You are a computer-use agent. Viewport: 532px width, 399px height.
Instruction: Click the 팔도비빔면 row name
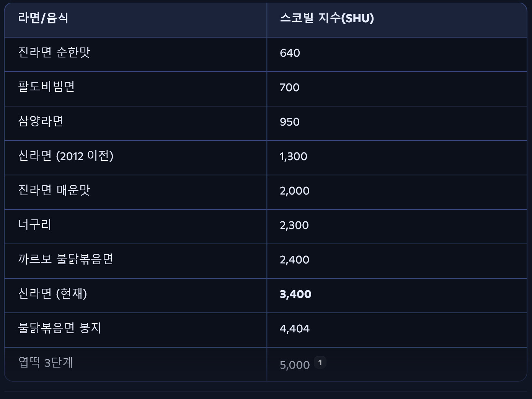pyautogui.click(x=46, y=87)
